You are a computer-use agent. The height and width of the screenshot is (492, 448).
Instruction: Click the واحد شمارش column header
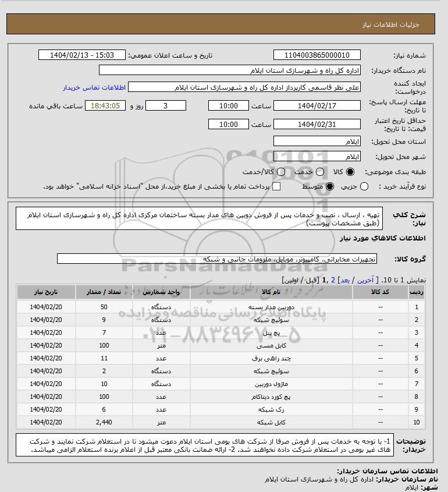161,292
